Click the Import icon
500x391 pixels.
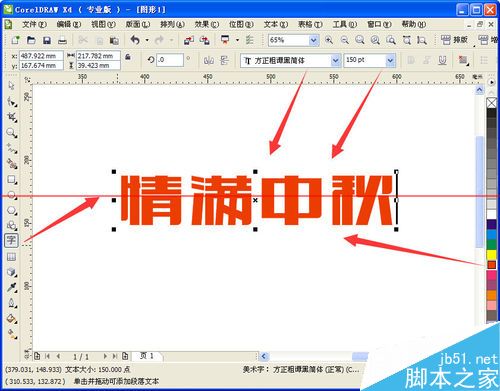[x=189, y=40]
